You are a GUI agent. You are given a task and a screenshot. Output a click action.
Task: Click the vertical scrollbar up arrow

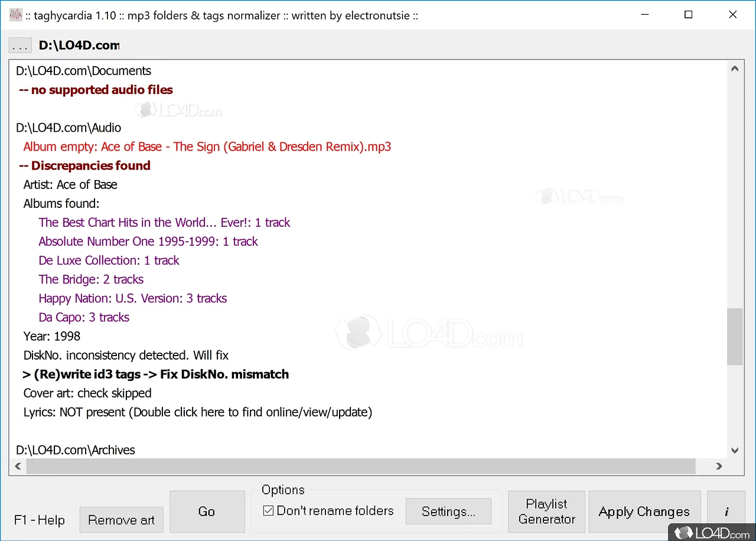[x=735, y=69]
